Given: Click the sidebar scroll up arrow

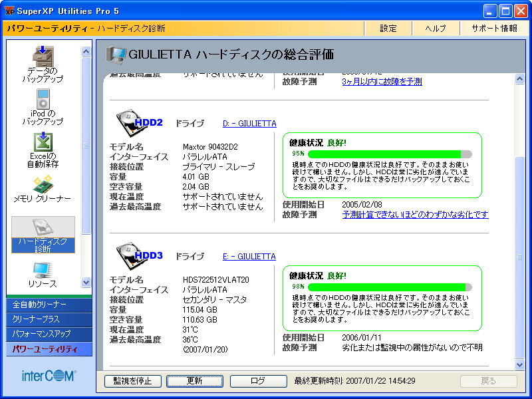Looking at the screenshot, I should coord(86,51).
